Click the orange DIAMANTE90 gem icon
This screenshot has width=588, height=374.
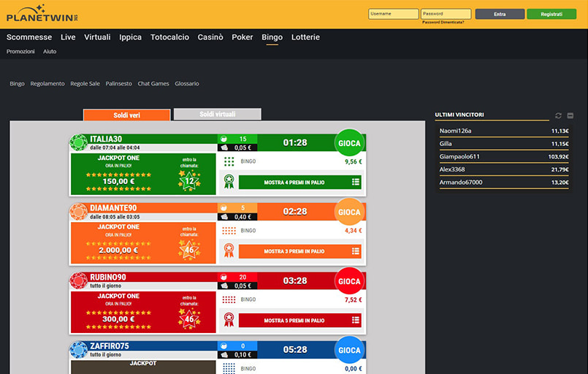tap(78, 212)
